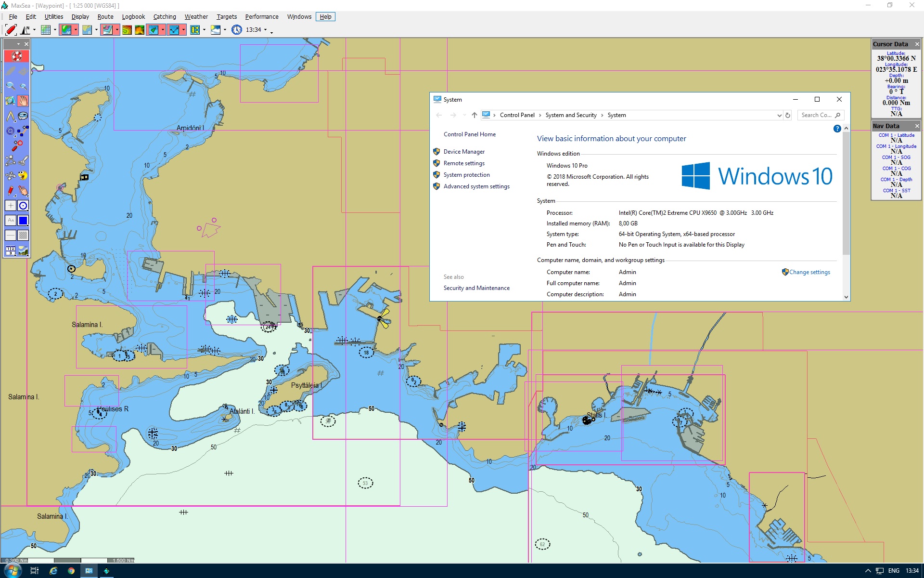The image size is (924, 578).
Task: Toggle the track line display button
Action: click(174, 30)
